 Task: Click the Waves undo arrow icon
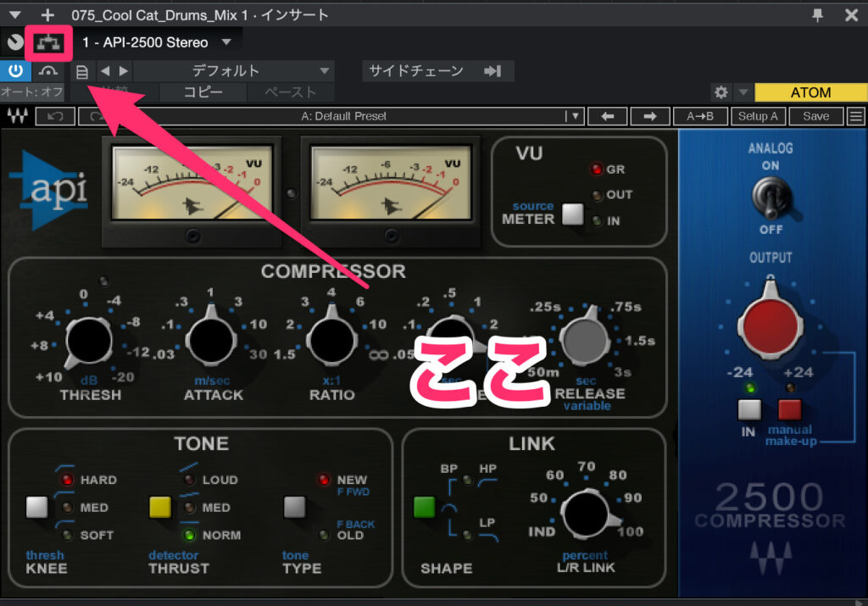point(56,116)
